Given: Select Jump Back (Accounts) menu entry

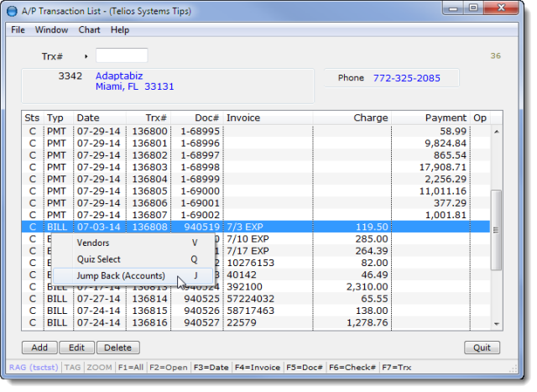Looking at the screenshot, I should pos(121,275).
